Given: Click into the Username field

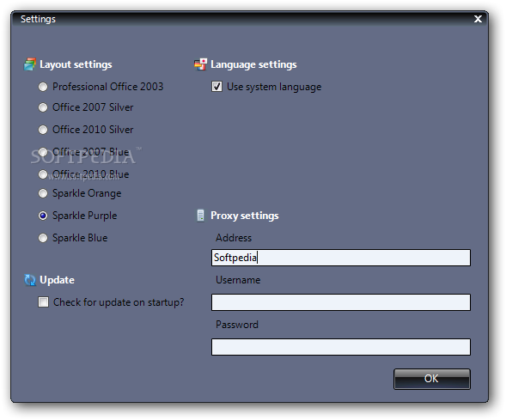Looking at the screenshot, I should pos(341,302).
